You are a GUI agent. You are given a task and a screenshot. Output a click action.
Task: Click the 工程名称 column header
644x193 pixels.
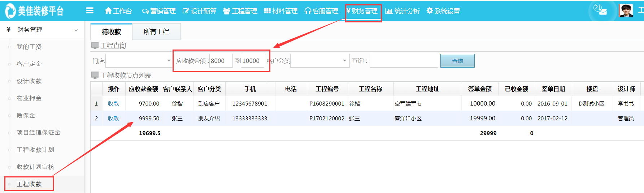pyautogui.click(x=371, y=89)
